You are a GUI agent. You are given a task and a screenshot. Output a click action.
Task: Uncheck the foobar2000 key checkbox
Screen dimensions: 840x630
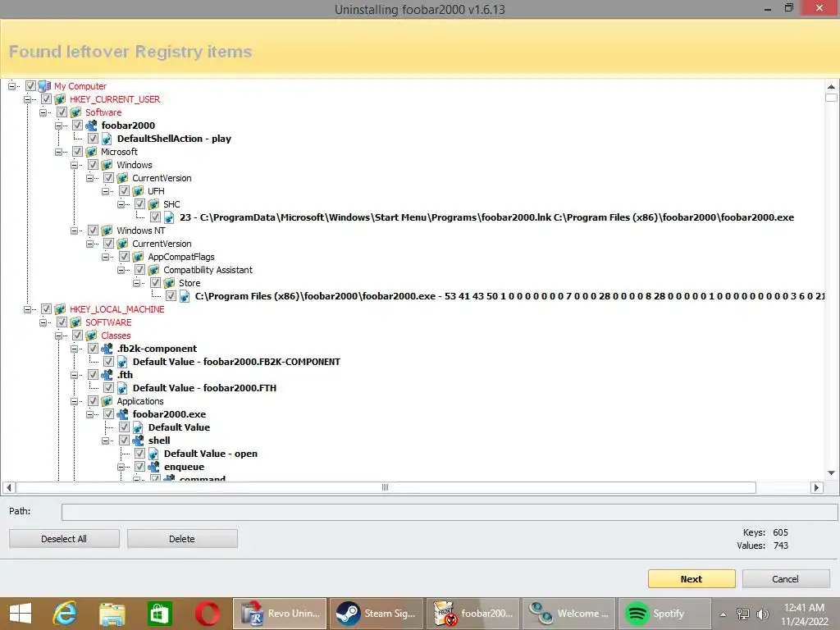click(x=77, y=126)
